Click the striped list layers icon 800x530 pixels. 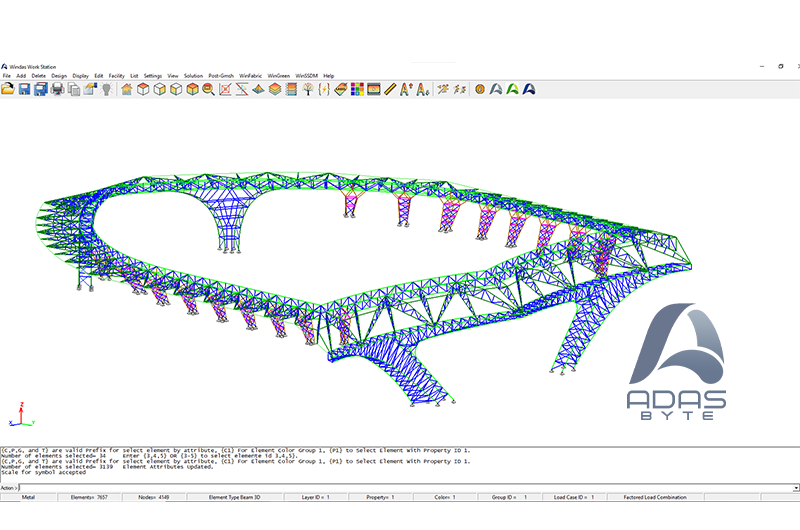(291, 89)
